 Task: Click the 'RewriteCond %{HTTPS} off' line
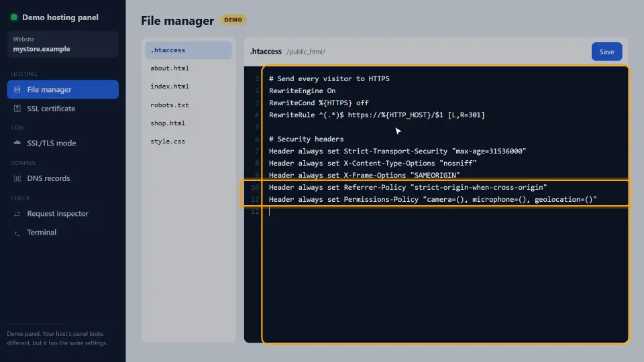pos(319,103)
